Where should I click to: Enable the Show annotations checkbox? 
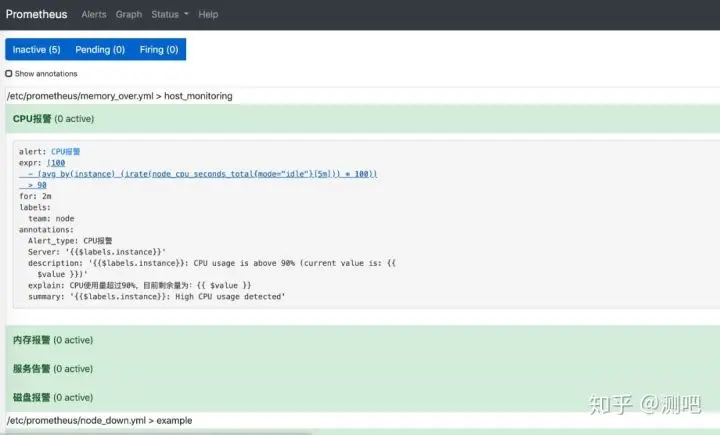[9, 73]
